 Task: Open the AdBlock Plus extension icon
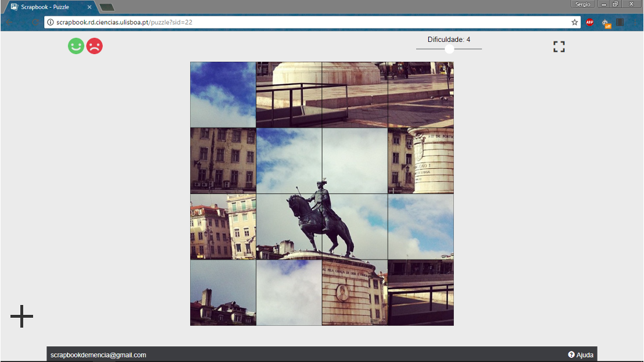[590, 22]
